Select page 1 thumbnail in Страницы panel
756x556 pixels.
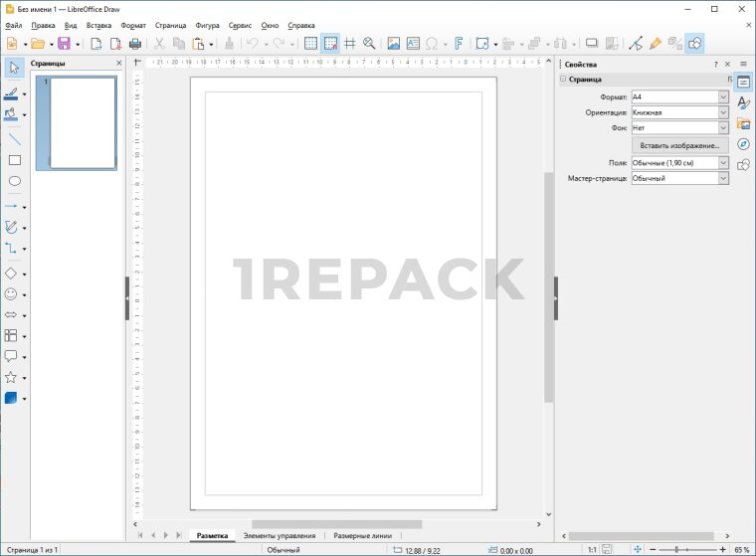pyautogui.click(x=83, y=122)
